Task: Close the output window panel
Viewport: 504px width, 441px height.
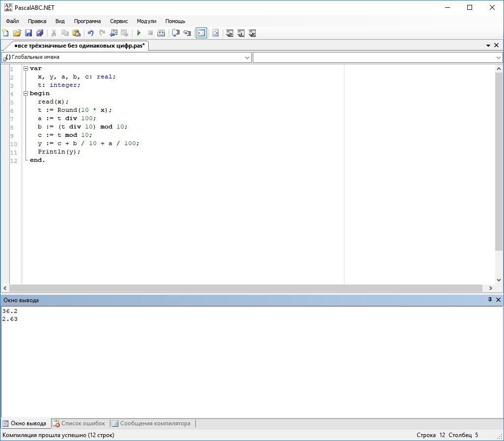Action: coord(499,300)
